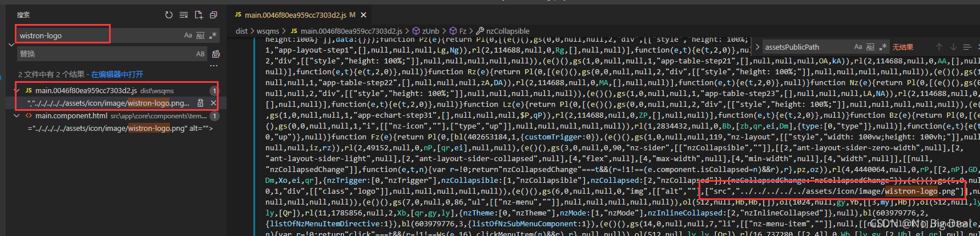Toggle match case in editor find widget
Image resolution: width=980 pixels, height=236 pixels.
point(858,47)
